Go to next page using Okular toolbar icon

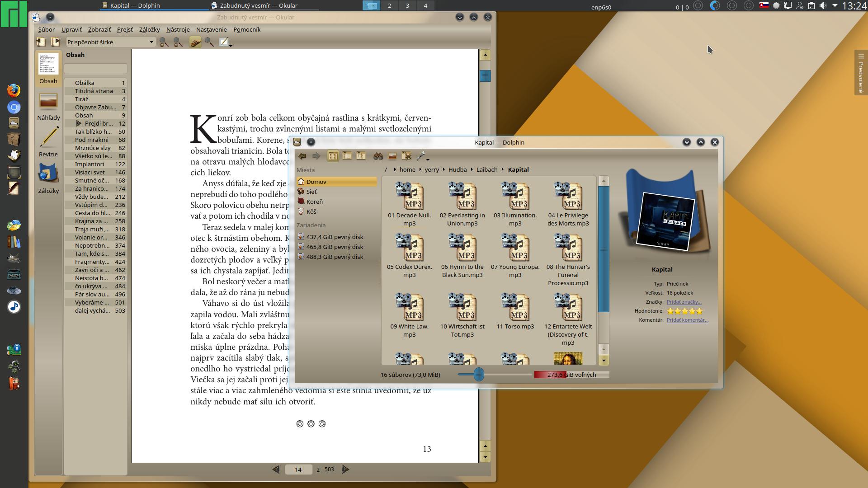pyautogui.click(x=55, y=42)
